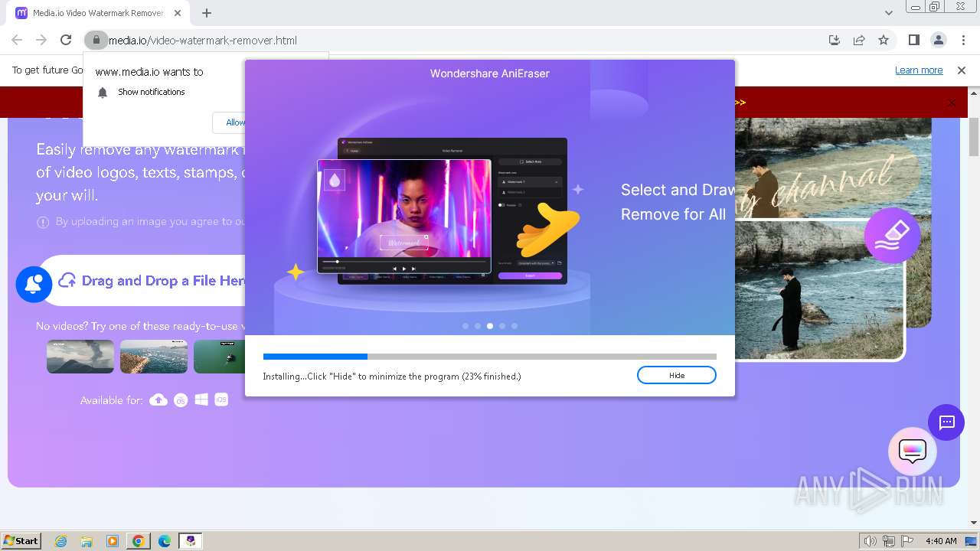
Task: Choose the coastline sample video thumbnail
Action: [x=154, y=357]
